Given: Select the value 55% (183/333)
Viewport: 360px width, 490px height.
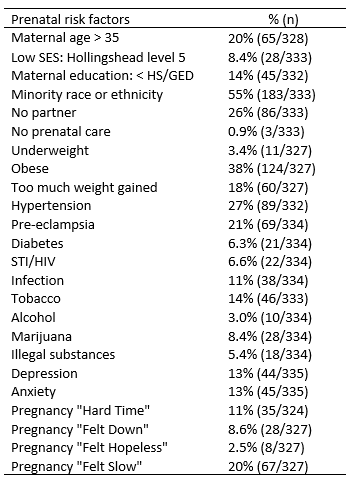Looking at the screenshot, I should click(x=272, y=95).
